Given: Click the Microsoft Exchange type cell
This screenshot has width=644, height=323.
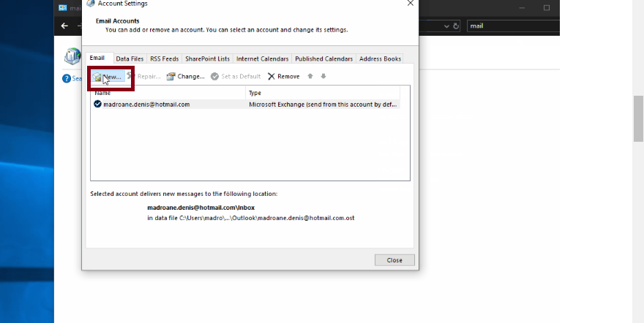Looking at the screenshot, I should [x=323, y=104].
